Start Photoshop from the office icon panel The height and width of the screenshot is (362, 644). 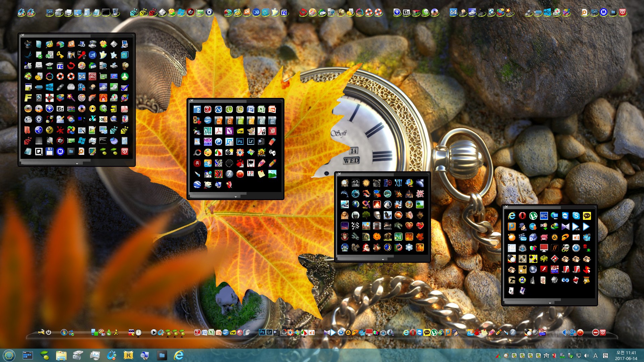(x=240, y=141)
